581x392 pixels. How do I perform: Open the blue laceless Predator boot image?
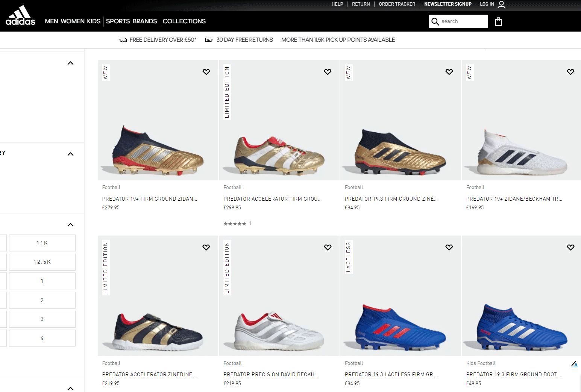(400, 296)
